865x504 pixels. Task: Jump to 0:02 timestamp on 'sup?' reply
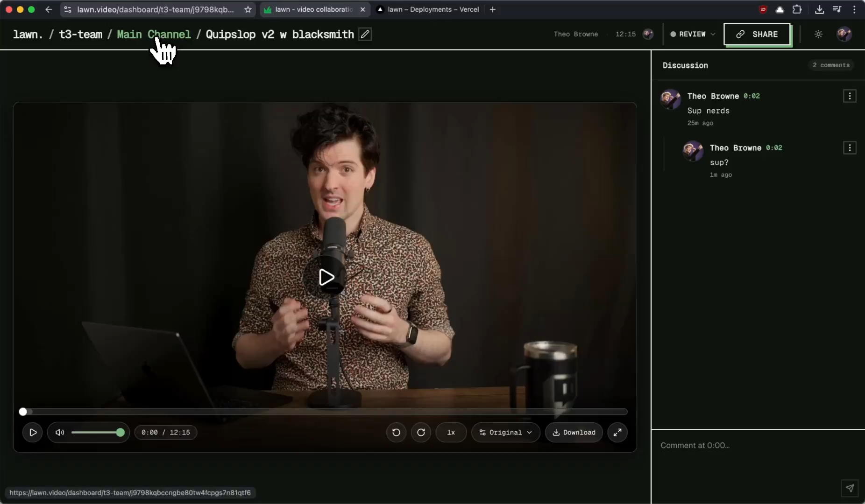[x=774, y=147]
